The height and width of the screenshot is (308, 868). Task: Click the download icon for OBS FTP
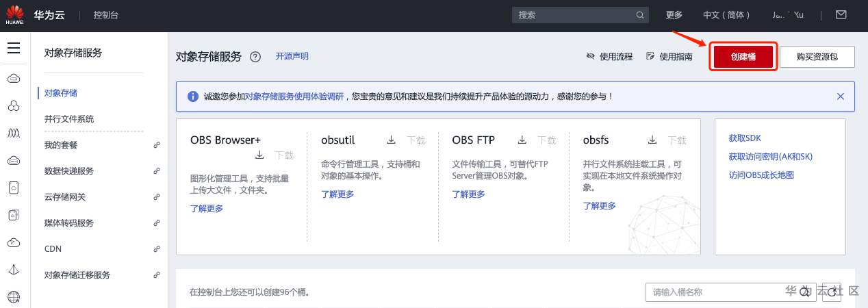coord(522,140)
